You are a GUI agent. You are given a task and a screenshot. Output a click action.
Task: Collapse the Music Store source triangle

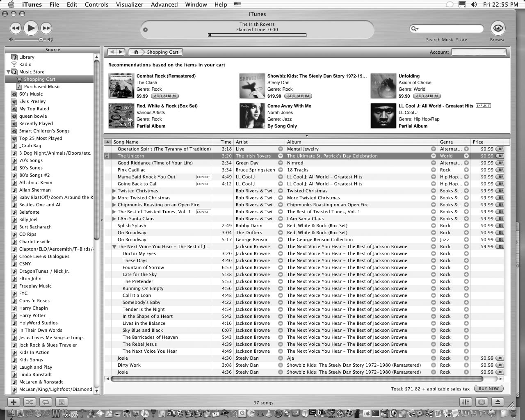coord(8,72)
